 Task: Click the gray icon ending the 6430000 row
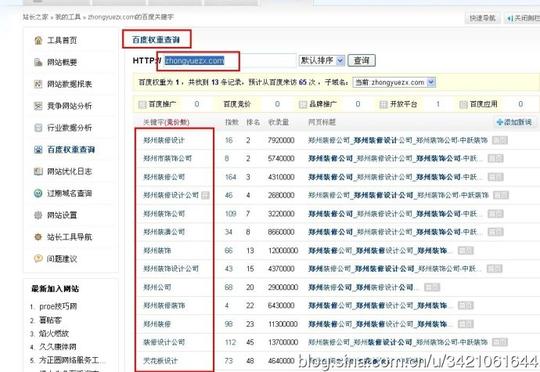click(x=466, y=306)
